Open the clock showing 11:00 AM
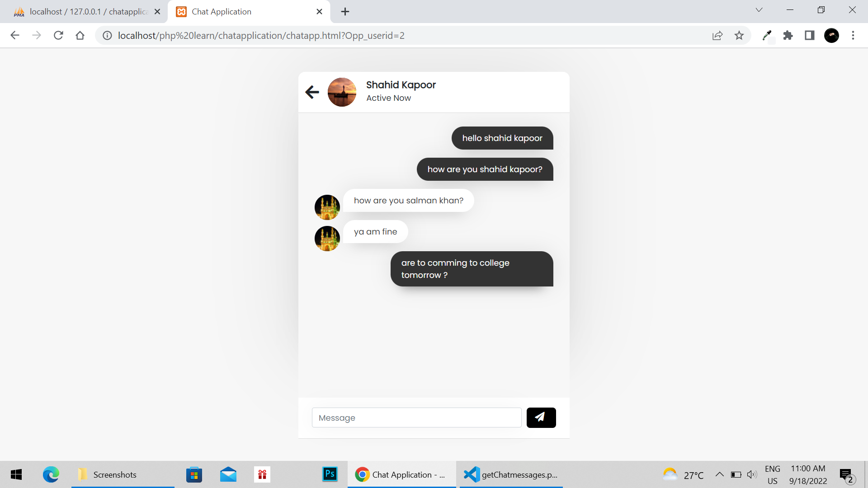Screen dimensions: 868x488 [x=808, y=475]
